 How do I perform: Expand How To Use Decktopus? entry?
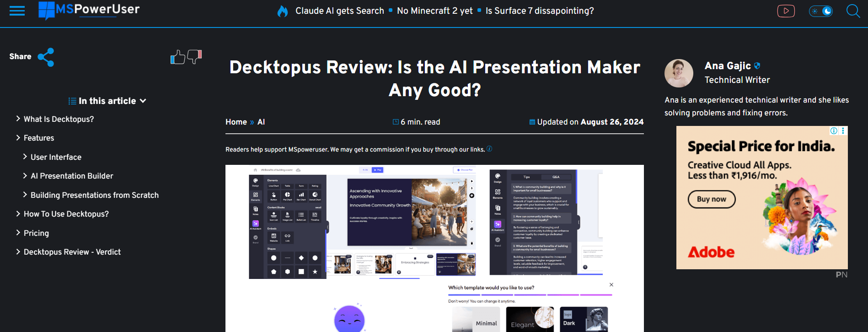[x=18, y=213]
